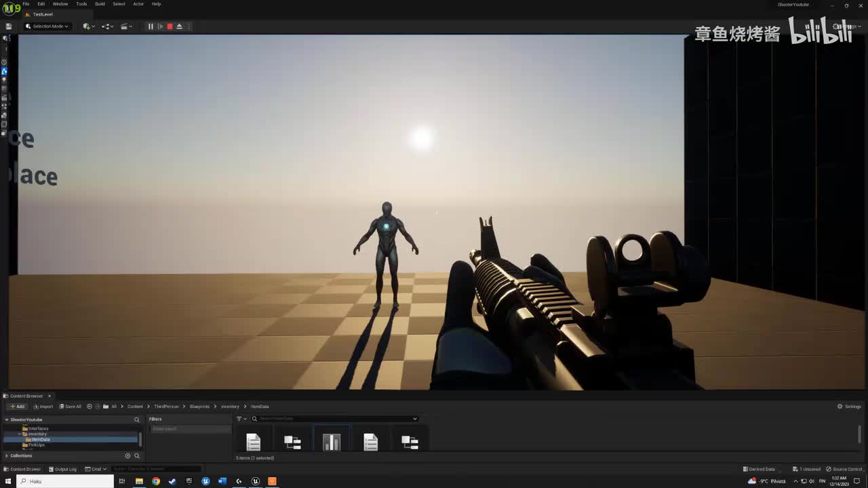The width and height of the screenshot is (868, 488).
Task: Select the Interfaces folder
Action: click(x=38, y=428)
